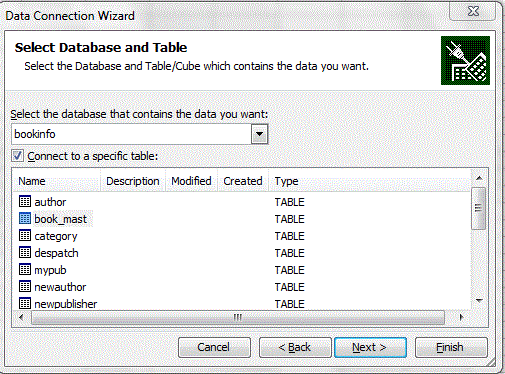Viewport: 505px width, 374px height.
Task: Select the despatch table icon
Action: (x=25, y=252)
